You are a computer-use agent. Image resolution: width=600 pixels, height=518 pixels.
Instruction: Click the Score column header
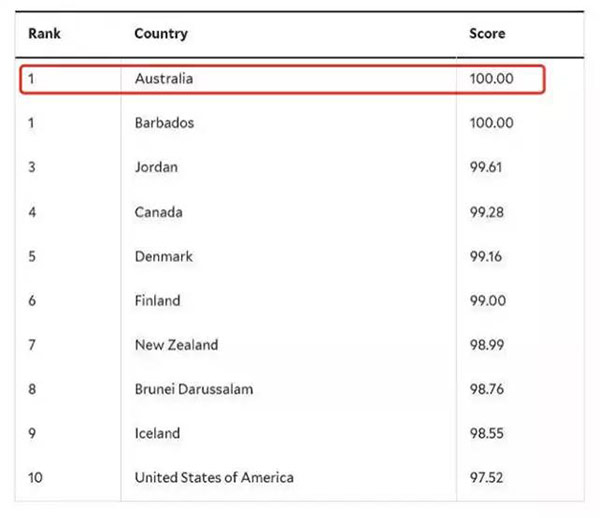(487, 34)
